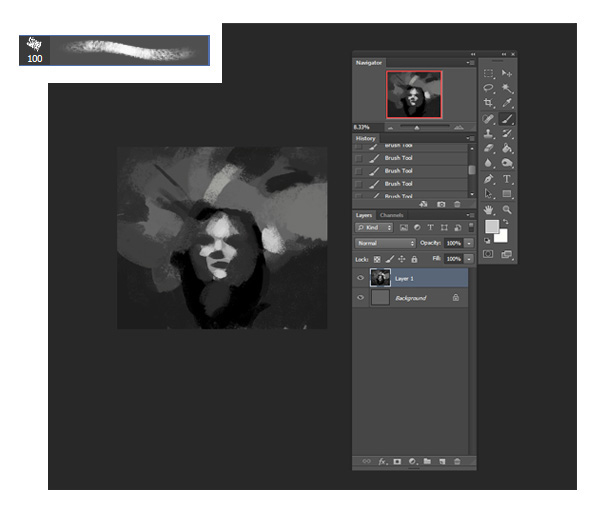Image resolution: width=600 pixels, height=519 pixels.
Task: Toggle lock position
Action: 402,260
